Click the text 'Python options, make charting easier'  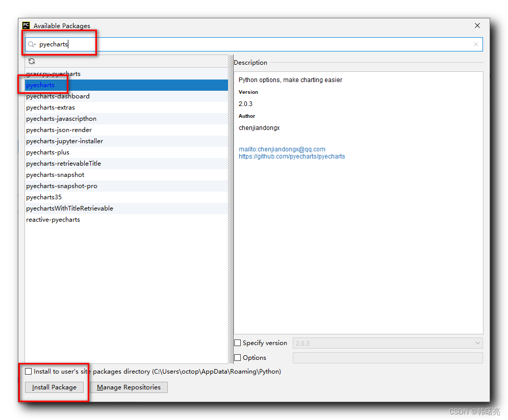tap(290, 80)
